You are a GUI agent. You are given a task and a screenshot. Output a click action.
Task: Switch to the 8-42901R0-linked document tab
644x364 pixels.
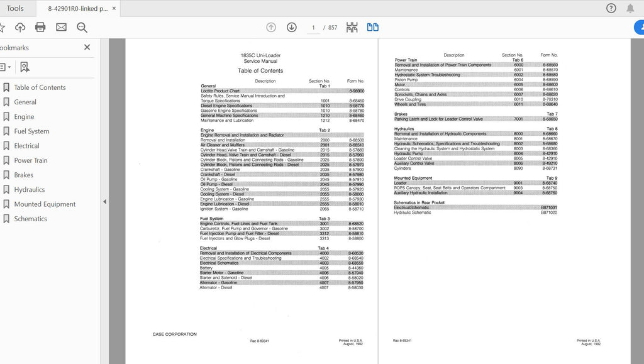point(77,8)
